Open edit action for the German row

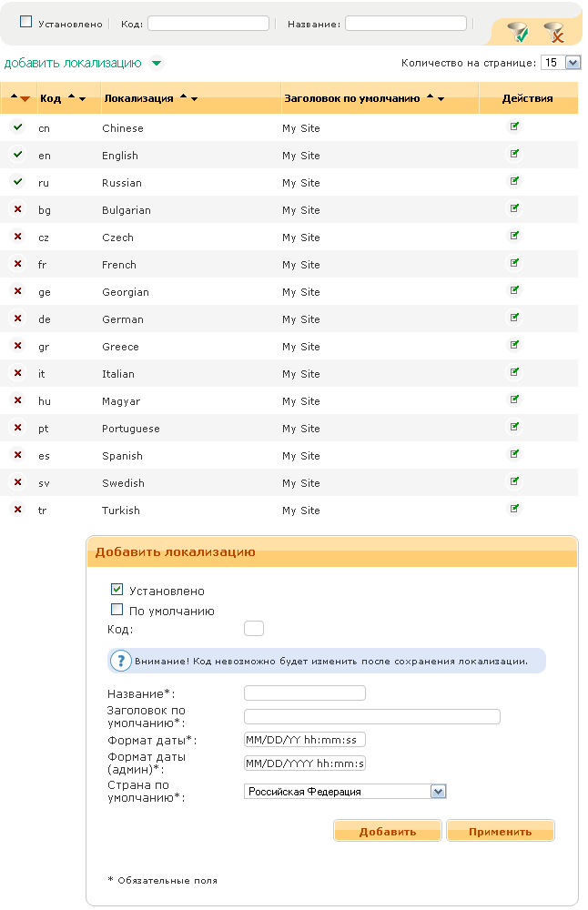[515, 318]
